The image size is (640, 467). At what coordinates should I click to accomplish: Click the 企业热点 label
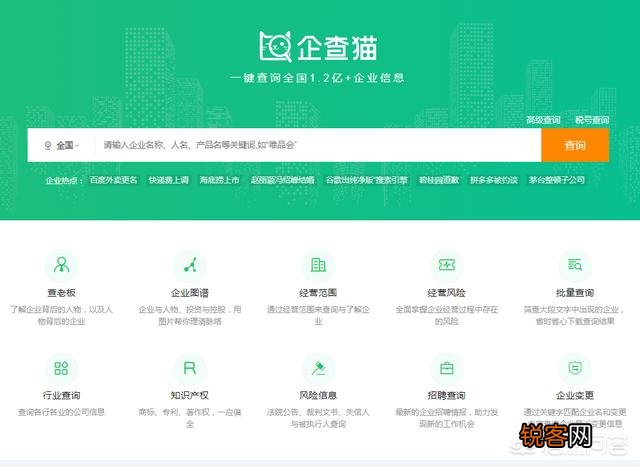(x=64, y=180)
